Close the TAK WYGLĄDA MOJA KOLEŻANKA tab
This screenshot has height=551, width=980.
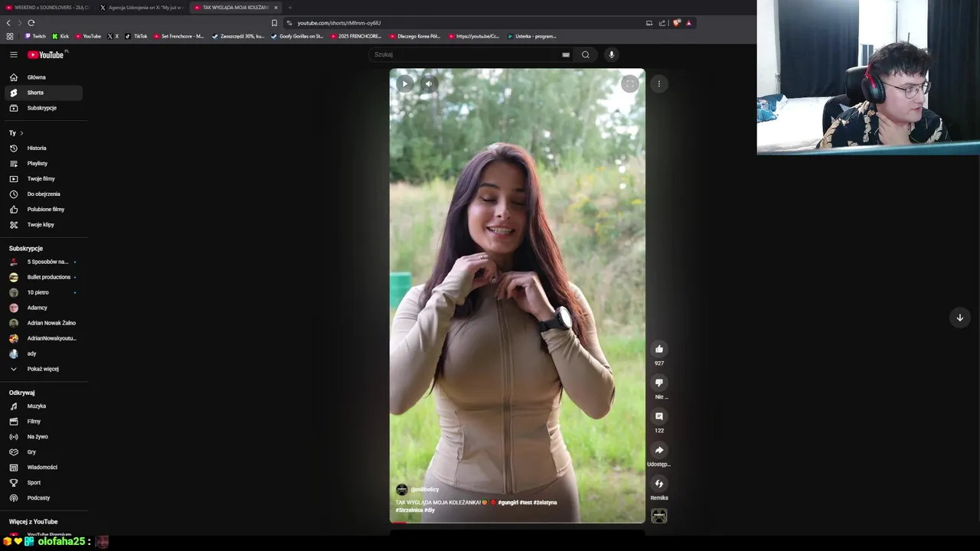pyautogui.click(x=276, y=8)
